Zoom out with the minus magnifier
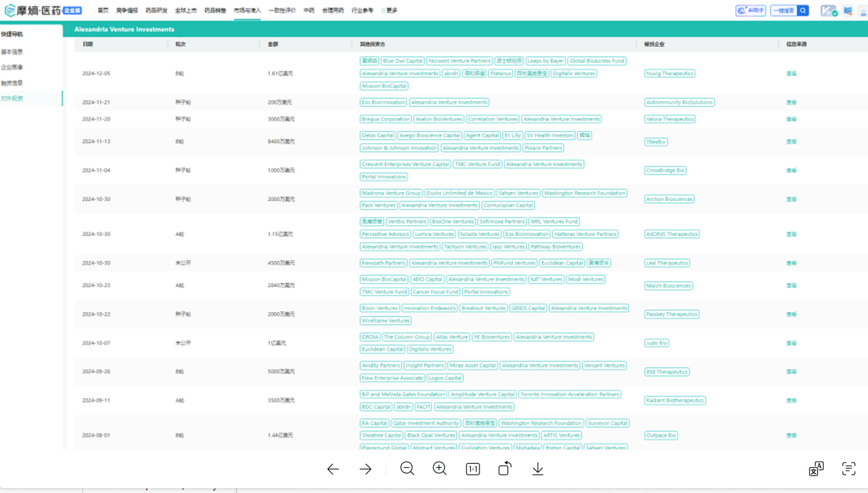Viewport: 868px width, 493px height. [x=407, y=468]
